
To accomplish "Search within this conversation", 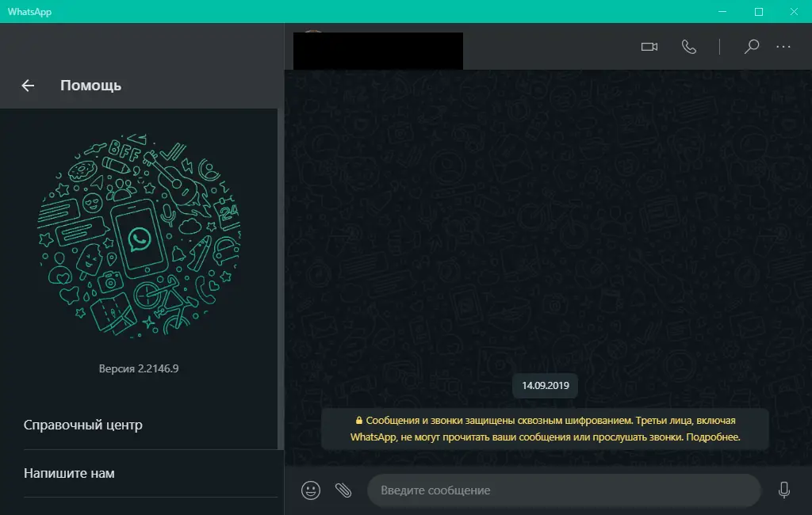I will click(750, 47).
